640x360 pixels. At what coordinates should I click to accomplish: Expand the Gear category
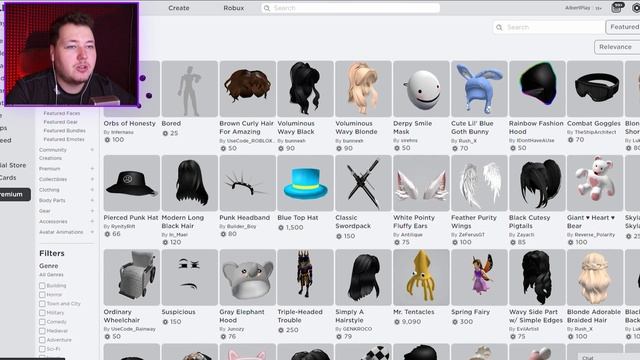[x=92, y=211]
